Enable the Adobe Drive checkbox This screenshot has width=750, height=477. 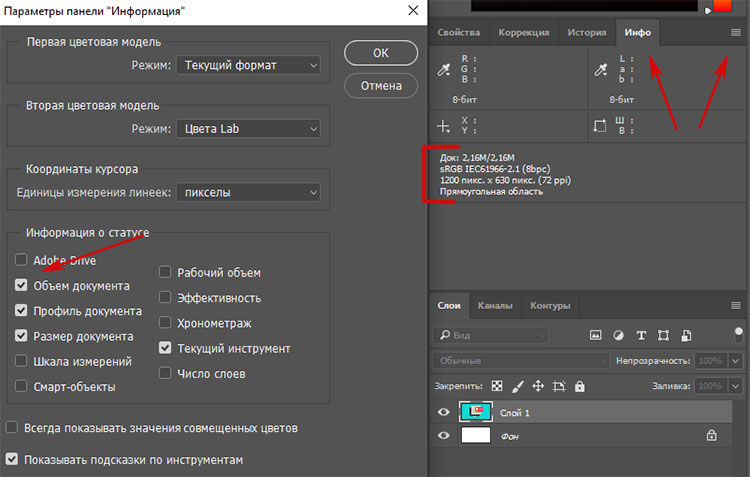[21, 260]
